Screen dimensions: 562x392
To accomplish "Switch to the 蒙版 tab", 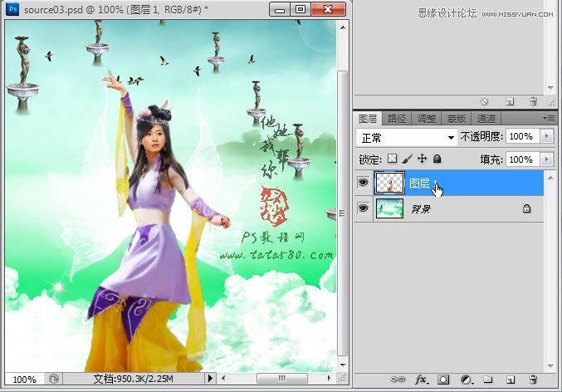I will pyautogui.click(x=457, y=119).
